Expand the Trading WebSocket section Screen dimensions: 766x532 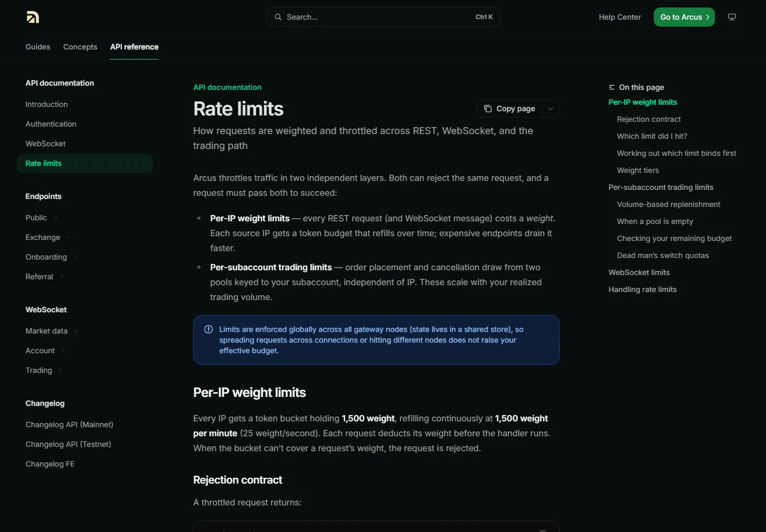click(x=61, y=370)
